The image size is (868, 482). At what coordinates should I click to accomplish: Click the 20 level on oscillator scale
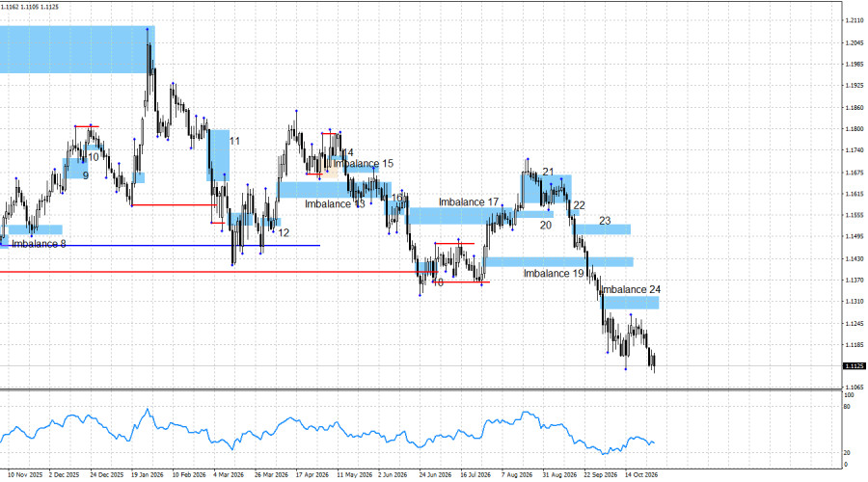(847, 453)
